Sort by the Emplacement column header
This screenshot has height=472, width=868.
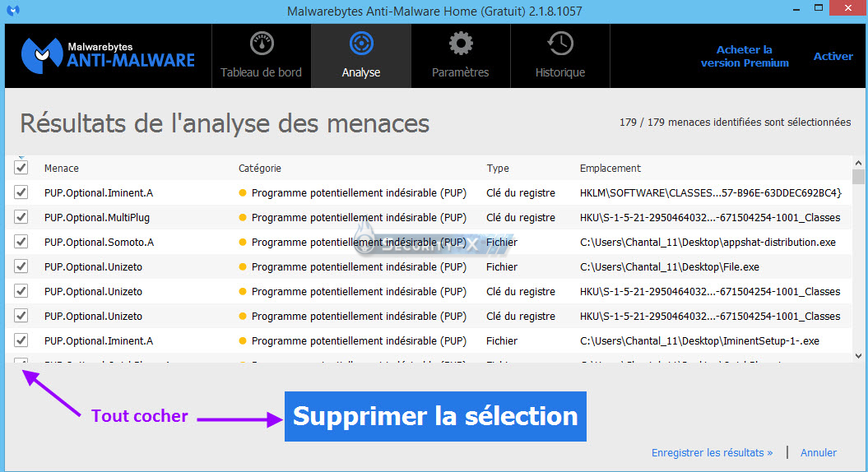[x=610, y=169]
